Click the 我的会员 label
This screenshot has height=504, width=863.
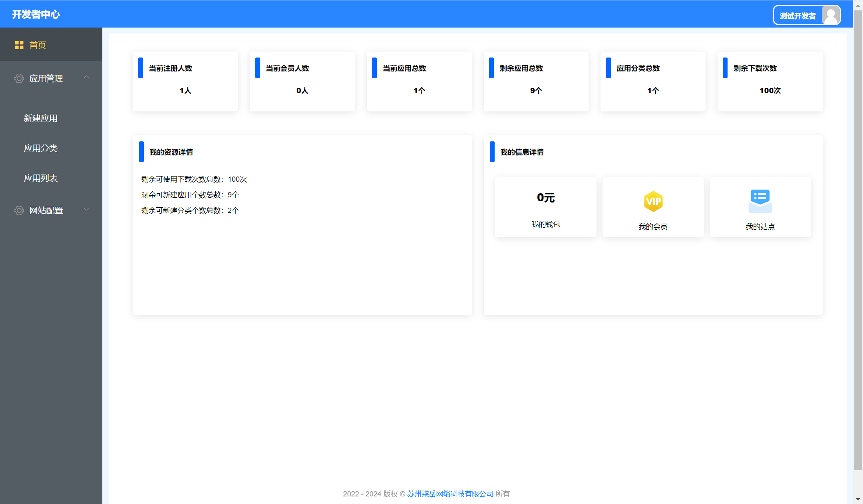(x=653, y=227)
